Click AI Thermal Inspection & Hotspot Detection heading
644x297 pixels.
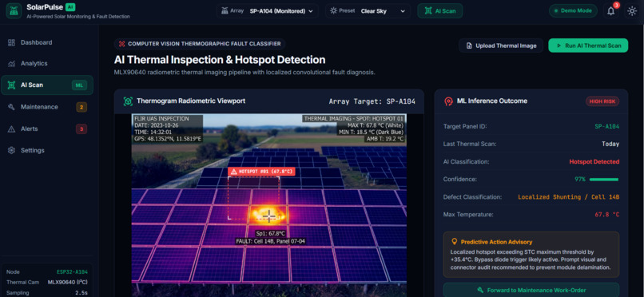(x=220, y=60)
